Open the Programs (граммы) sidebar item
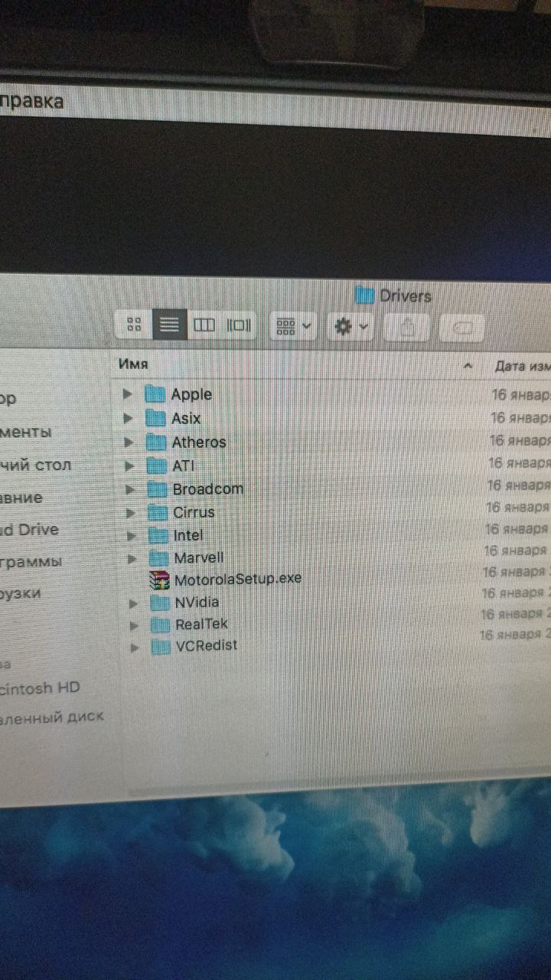This screenshot has height=980, width=551. (x=32, y=561)
